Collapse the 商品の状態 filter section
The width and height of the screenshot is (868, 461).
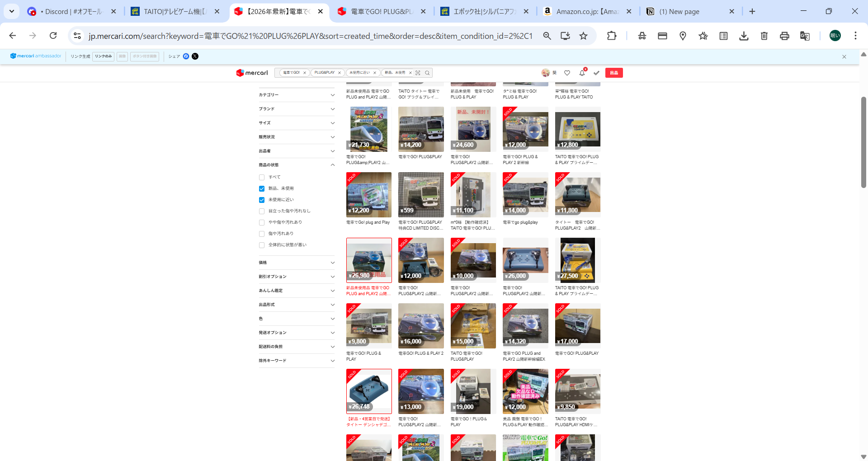coord(297,165)
